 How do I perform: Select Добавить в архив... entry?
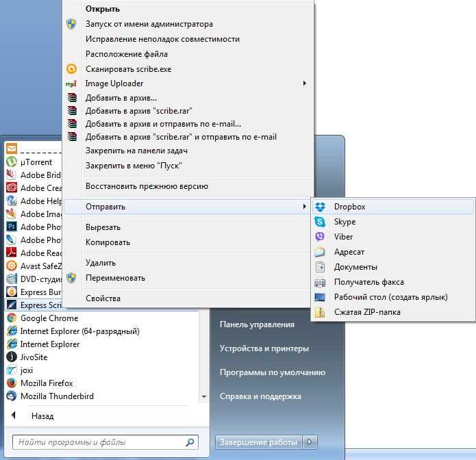point(121,98)
